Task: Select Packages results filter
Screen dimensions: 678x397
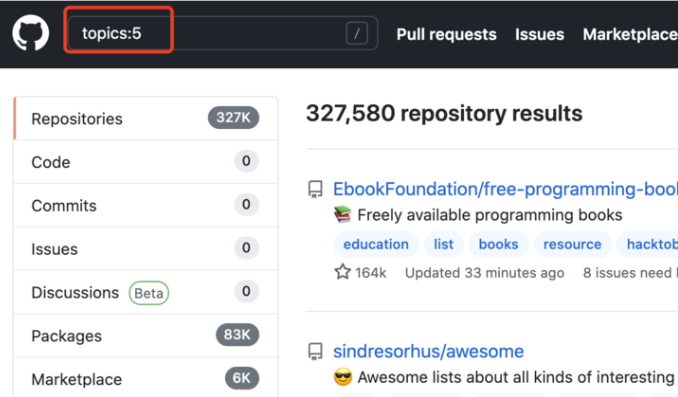Action: [146, 336]
